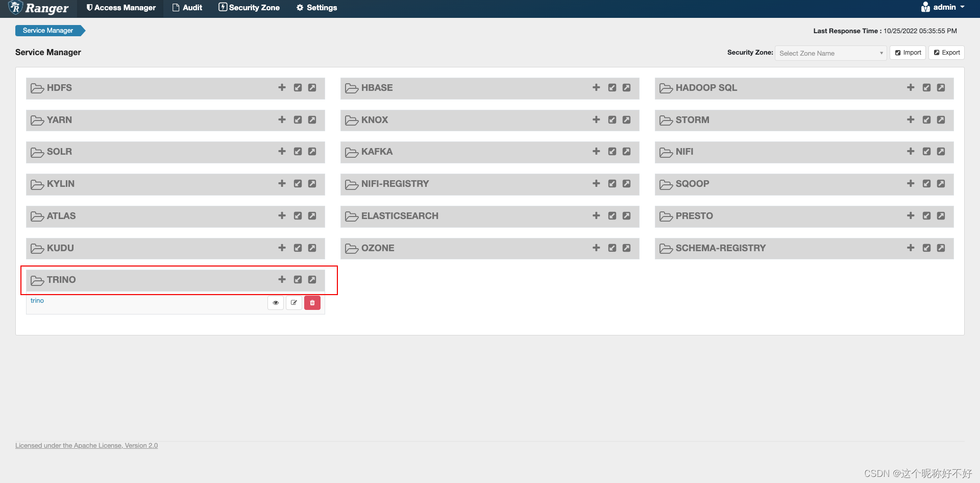The height and width of the screenshot is (483, 980).
Task: Edit the trino service
Action: coord(294,303)
